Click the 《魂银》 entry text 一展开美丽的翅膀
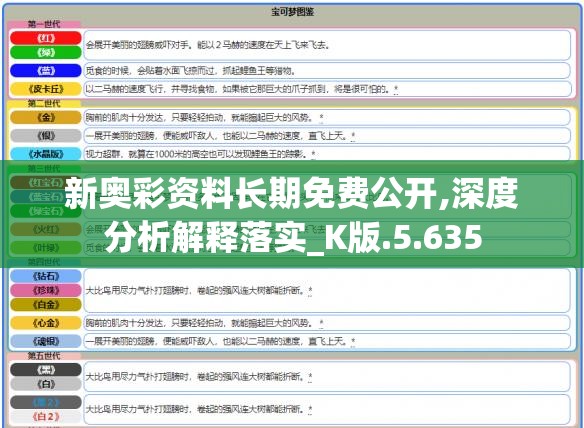The height and width of the screenshot is (428, 584). point(217,341)
